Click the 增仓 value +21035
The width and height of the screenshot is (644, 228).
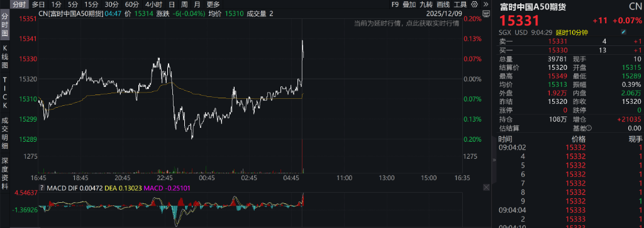click(629, 119)
